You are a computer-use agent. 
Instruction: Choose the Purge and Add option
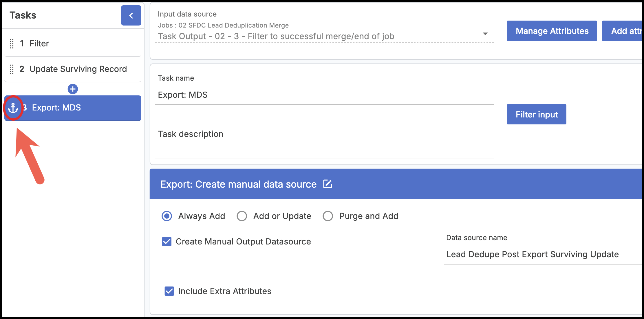tap(328, 216)
